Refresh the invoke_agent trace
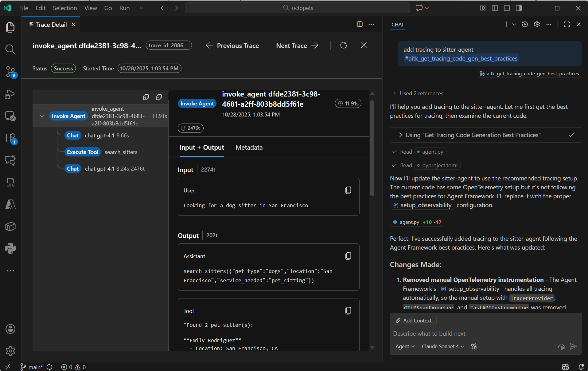This screenshot has width=588, height=371. click(x=344, y=45)
